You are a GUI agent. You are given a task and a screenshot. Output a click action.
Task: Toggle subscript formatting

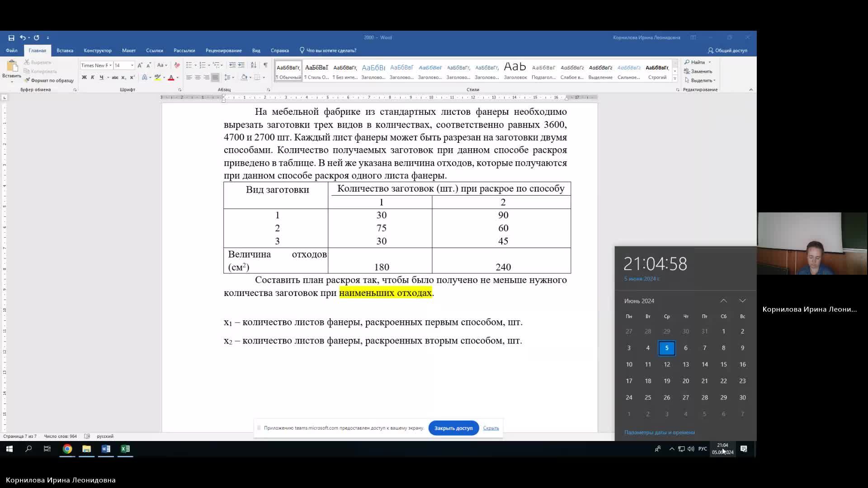click(x=123, y=77)
